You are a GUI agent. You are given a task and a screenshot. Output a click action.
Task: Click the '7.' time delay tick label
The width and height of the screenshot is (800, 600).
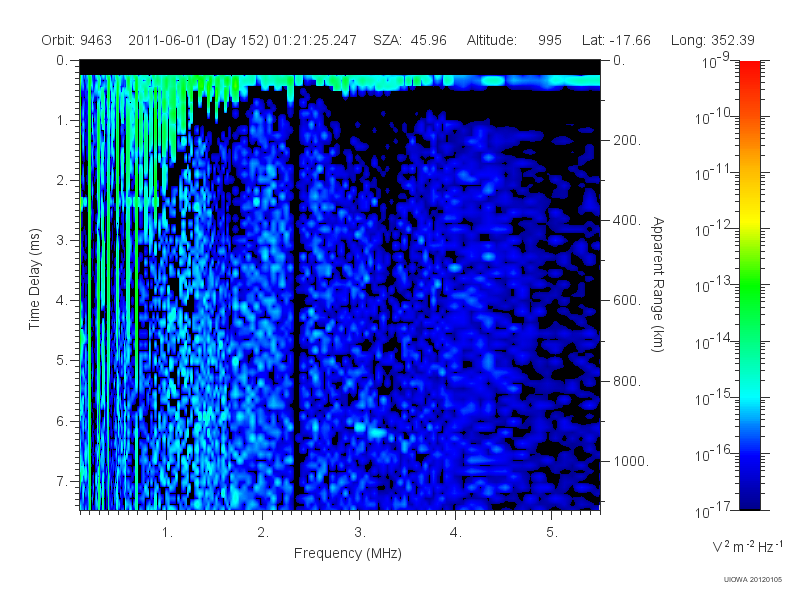pos(62,481)
